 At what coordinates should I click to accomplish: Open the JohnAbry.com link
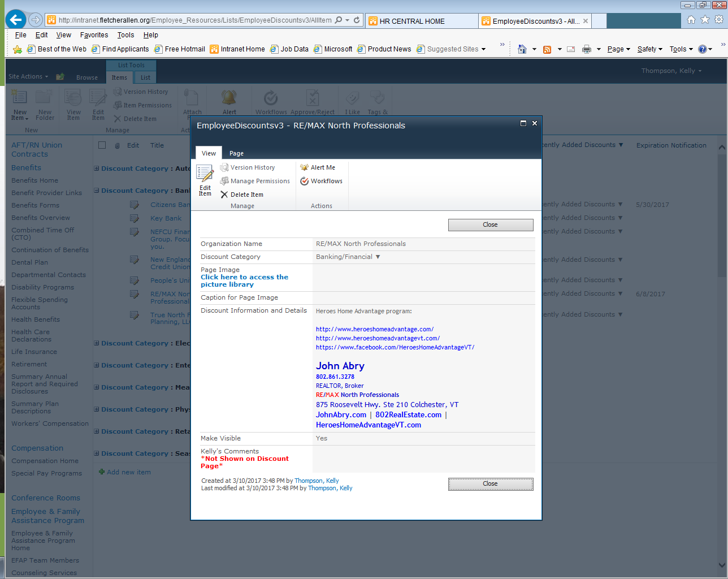341,414
